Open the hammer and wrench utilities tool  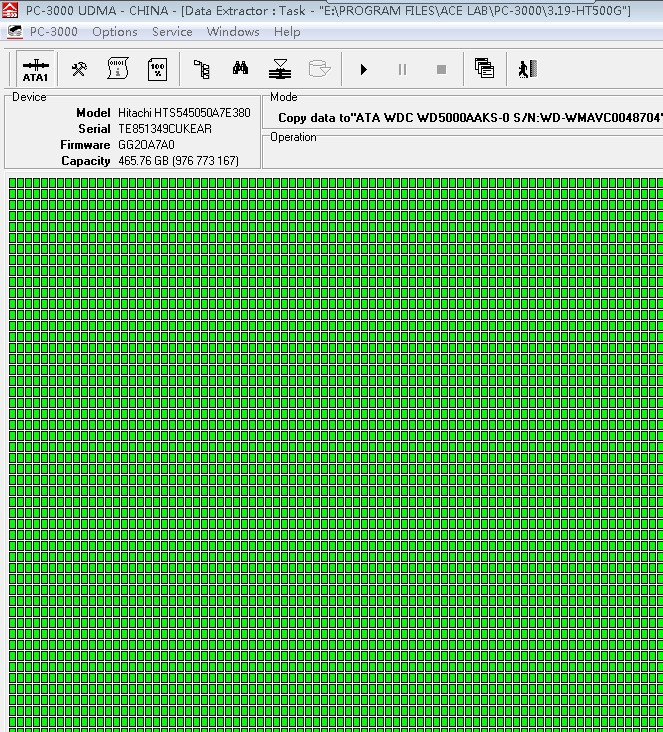(78, 69)
